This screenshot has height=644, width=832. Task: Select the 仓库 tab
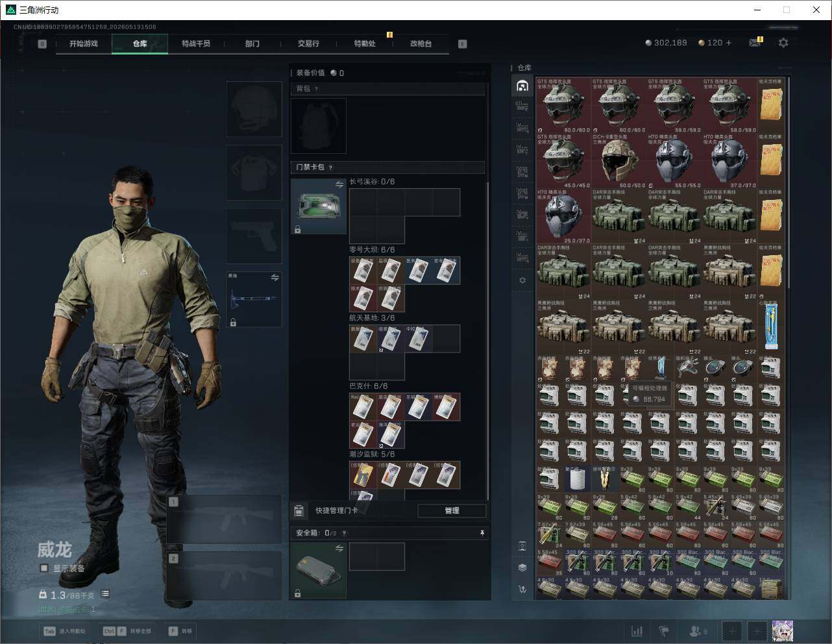coord(140,43)
